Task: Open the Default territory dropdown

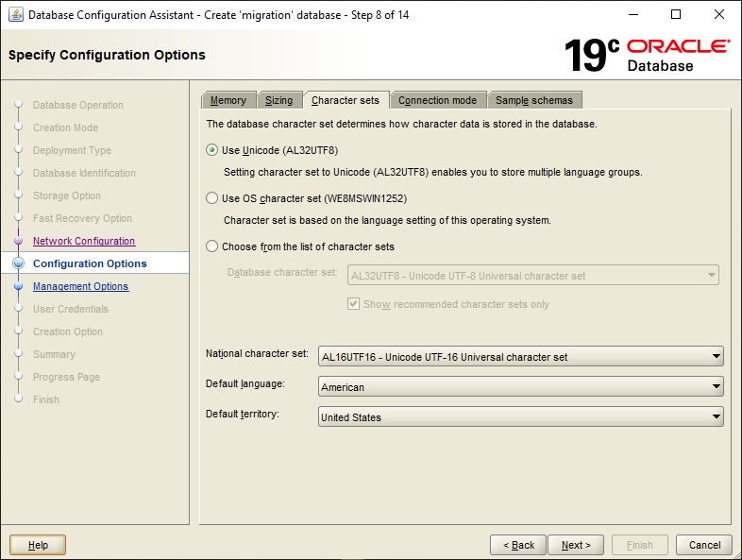Action: [520, 417]
